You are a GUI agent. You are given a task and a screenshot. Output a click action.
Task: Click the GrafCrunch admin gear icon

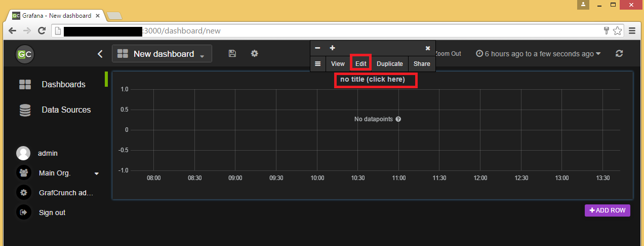[x=23, y=193]
